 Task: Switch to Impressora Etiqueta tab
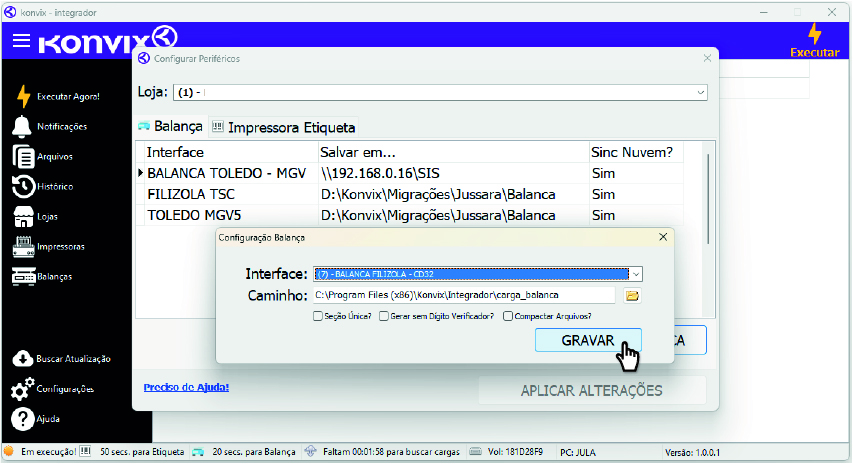click(284, 127)
